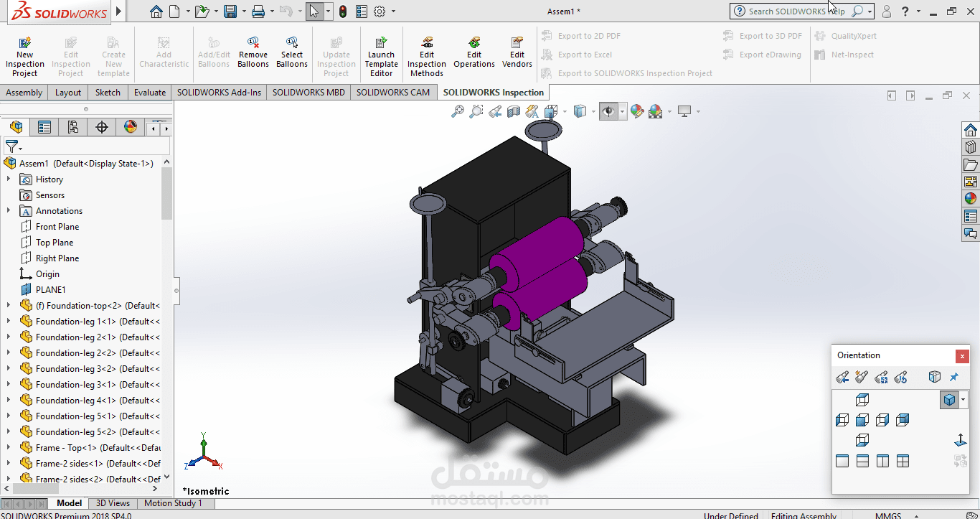The height and width of the screenshot is (519, 980).
Task: Click the Home icon in top toolbar
Action: click(x=156, y=11)
